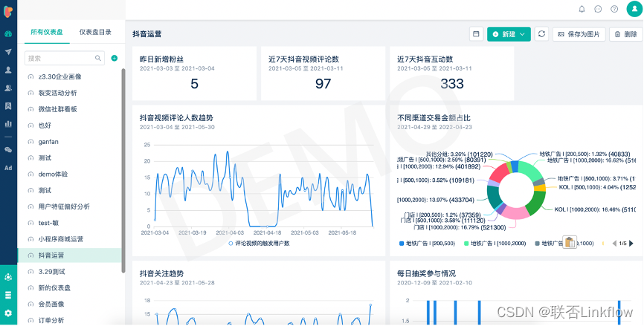Click the clipboard icon over the legend
The image size is (644, 326).
tap(569, 242)
